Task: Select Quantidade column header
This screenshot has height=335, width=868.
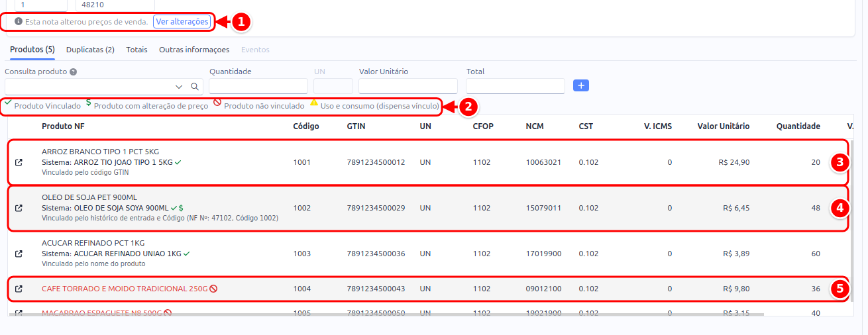Action: [798, 126]
